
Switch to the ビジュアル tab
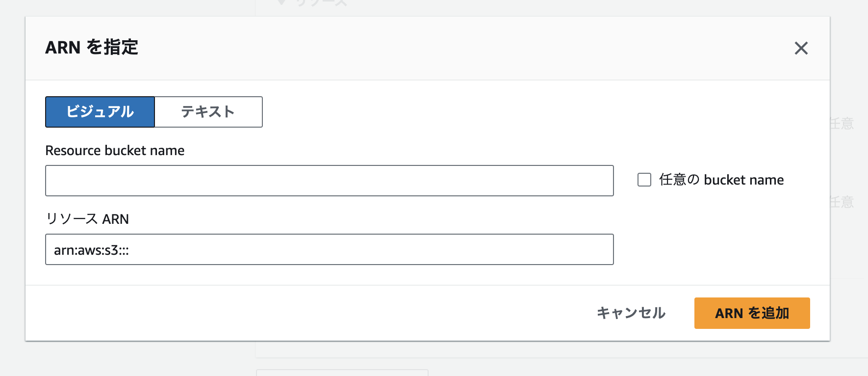[x=100, y=112]
